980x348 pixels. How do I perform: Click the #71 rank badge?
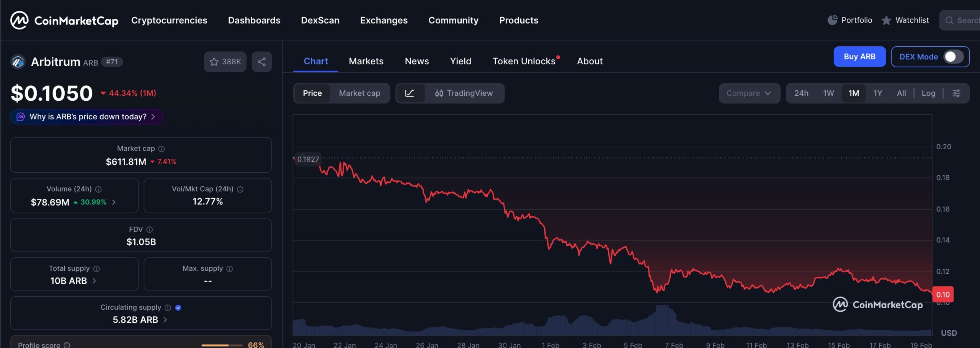[112, 62]
